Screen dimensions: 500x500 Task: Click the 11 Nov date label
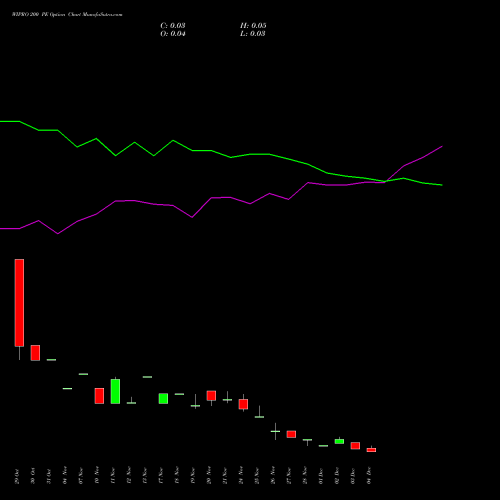113,475
